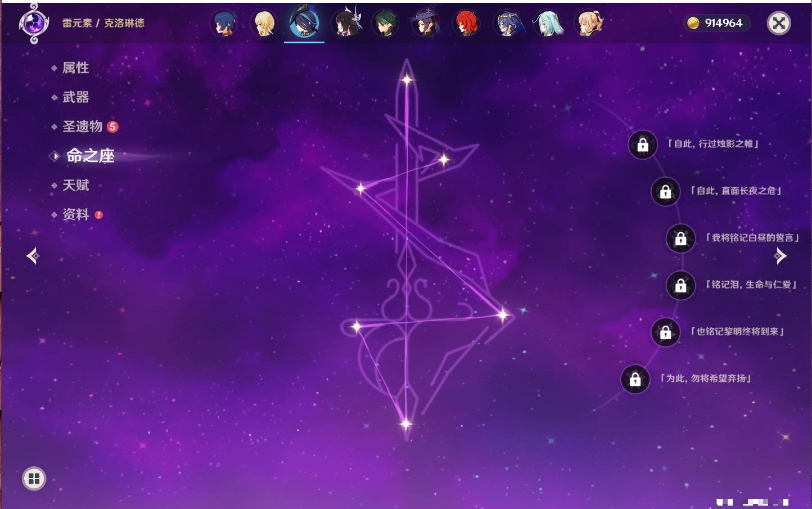Select the last avatar, blonde with dark bow

click(588, 24)
